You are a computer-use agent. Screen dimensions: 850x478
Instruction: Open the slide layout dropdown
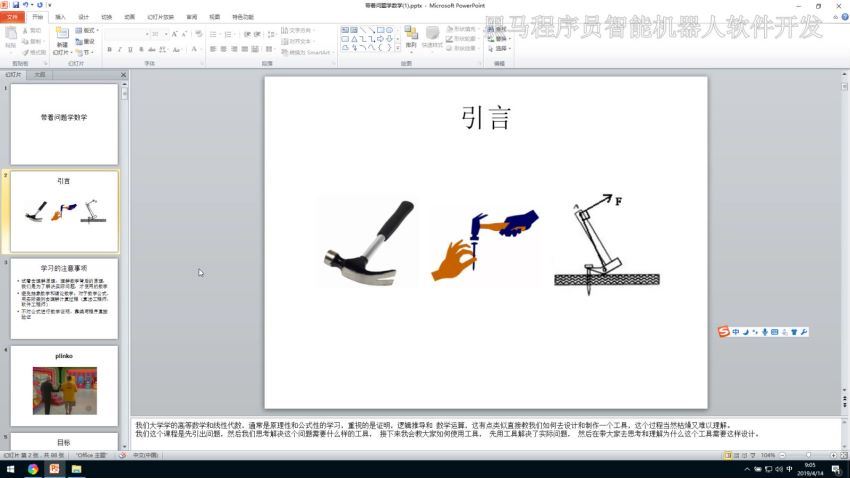[x=87, y=30]
